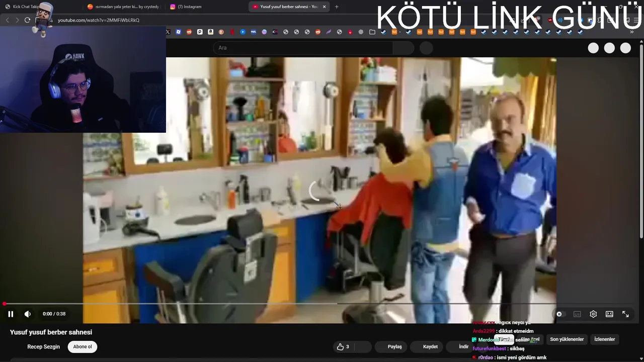Screen dimensions: 644x362
Task: Like the video with thumbs-up icon
Action: (344, 346)
